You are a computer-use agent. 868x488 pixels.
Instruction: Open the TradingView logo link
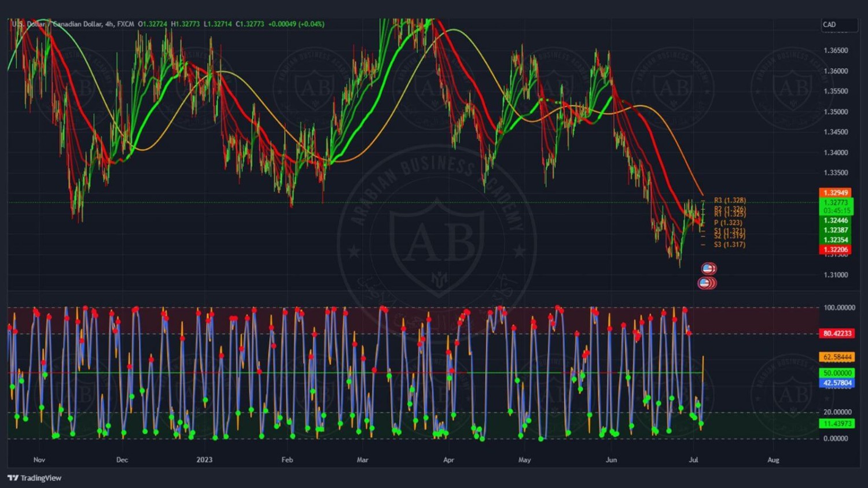pos(35,478)
